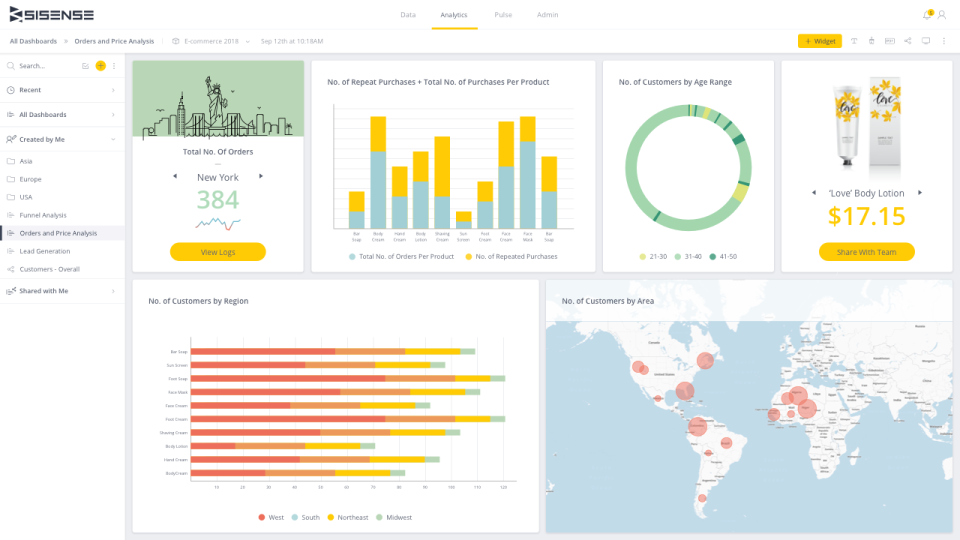The width and height of the screenshot is (960, 540).
Task: Click the text widget T icon
Action: click(854, 41)
